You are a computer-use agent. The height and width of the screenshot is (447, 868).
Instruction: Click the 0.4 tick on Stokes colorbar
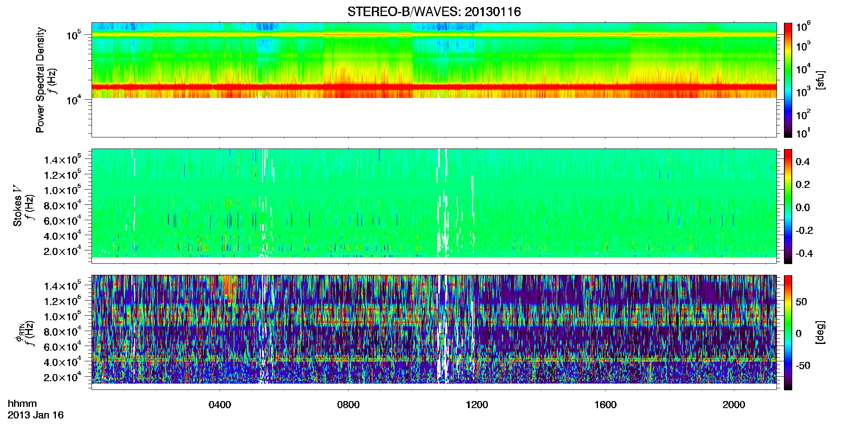click(x=803, y=161)
